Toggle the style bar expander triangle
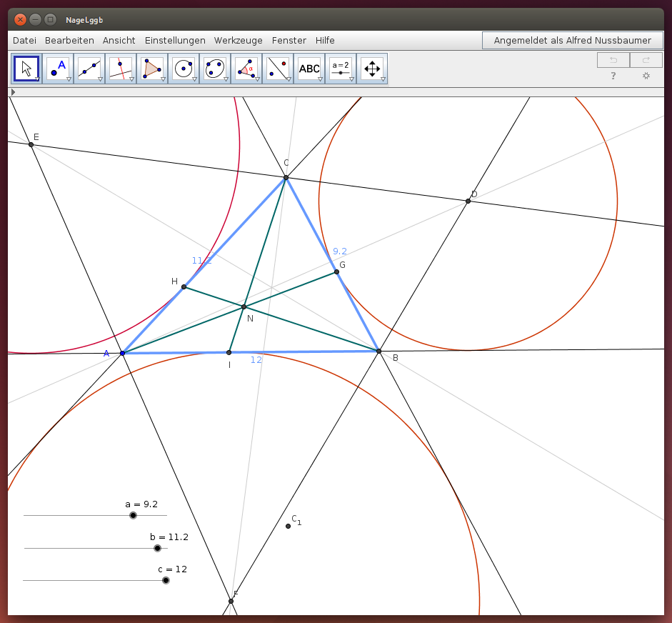Screen dimensions: 672x623 click(13, 92)
